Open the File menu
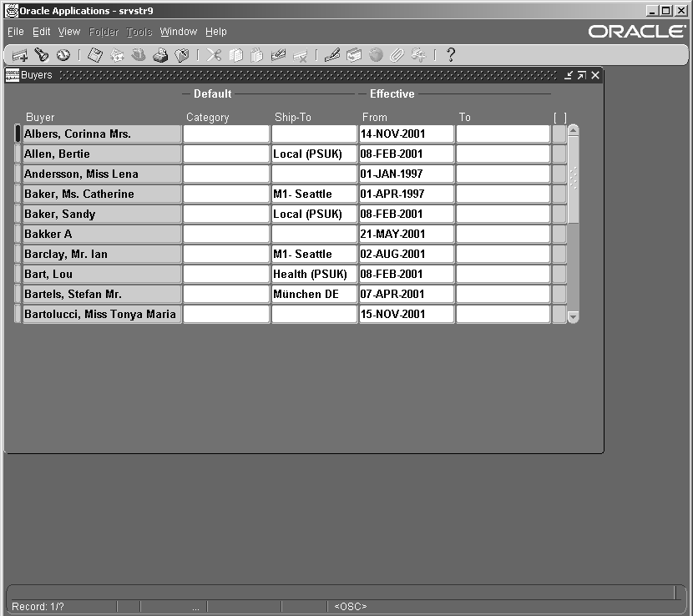 16,32
